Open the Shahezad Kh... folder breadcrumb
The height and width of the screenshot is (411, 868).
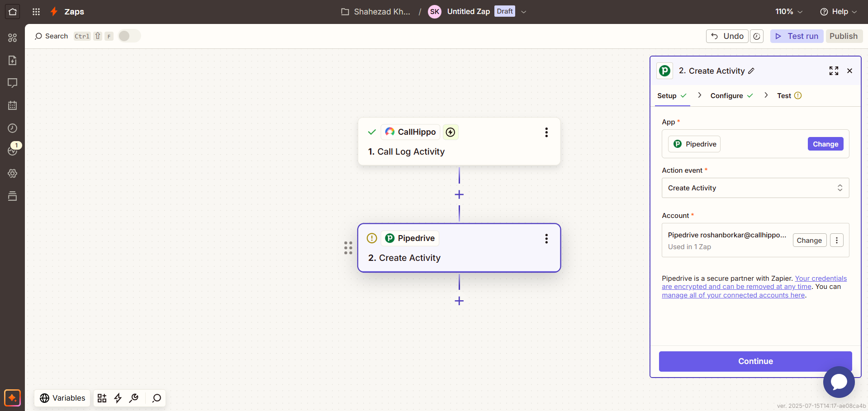[x=375, y=12]
